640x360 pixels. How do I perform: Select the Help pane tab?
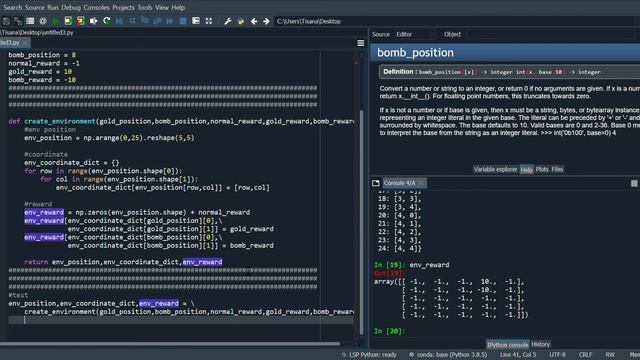pos(527,169)
